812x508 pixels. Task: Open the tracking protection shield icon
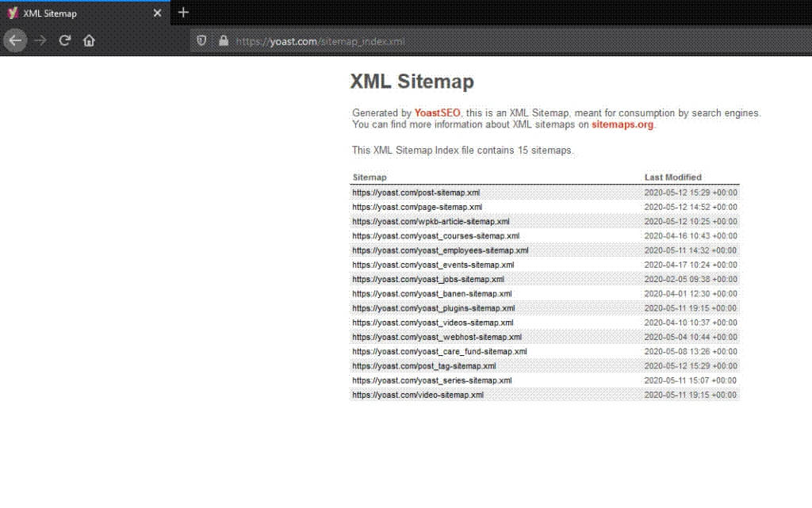tap(202, 40)
